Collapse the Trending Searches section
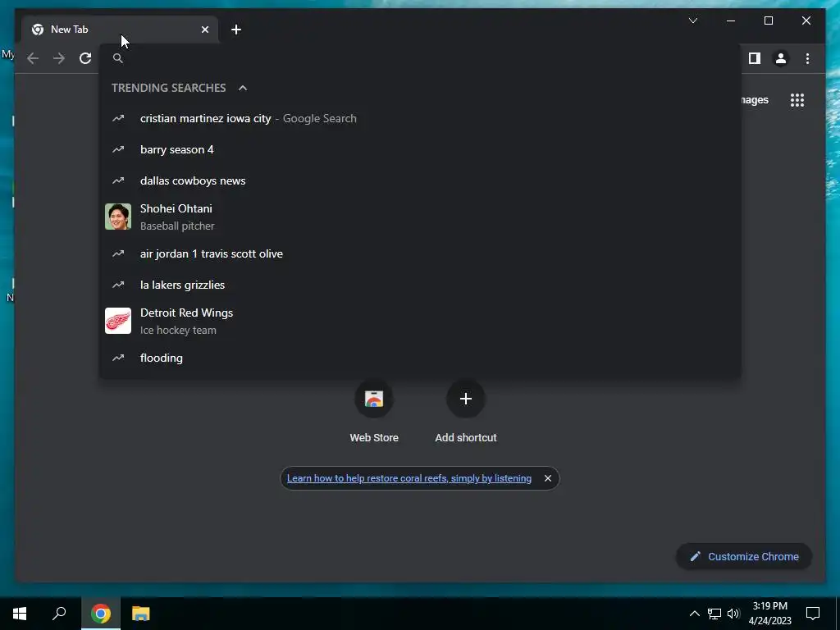The height and width of the screenshot is (630, 840). pos(243,88)
